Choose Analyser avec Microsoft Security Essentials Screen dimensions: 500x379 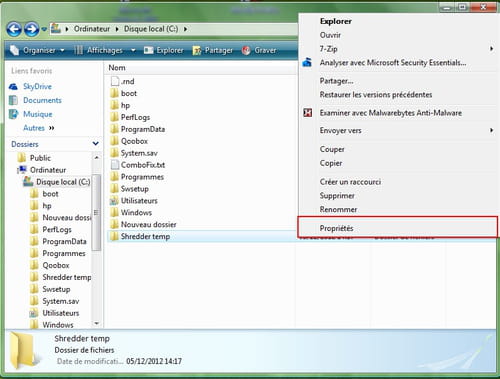click(x=393, y=63)
